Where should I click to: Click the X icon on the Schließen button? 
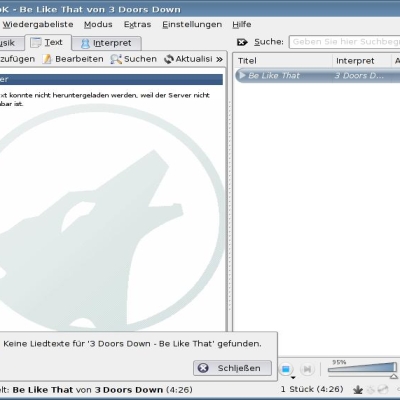coord(203,368)
